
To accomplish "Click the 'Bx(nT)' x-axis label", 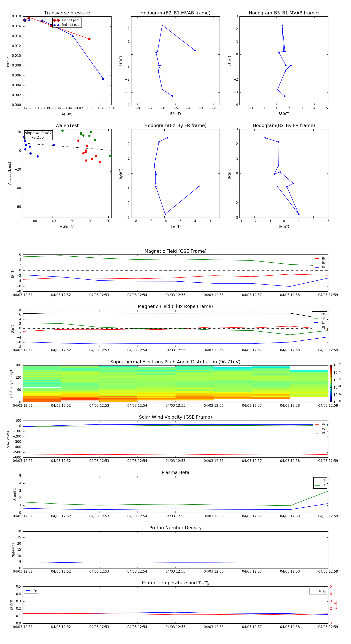I will (284, 227).
